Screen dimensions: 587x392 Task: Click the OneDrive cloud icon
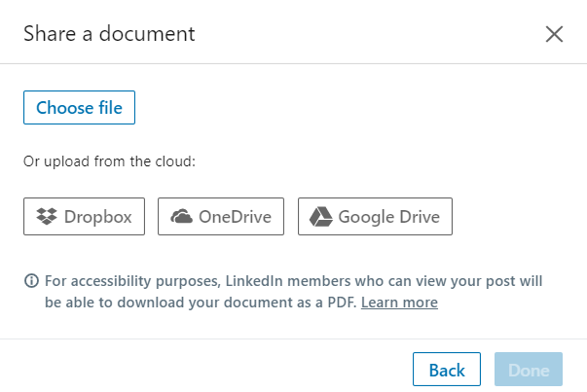tap(182, 216)
